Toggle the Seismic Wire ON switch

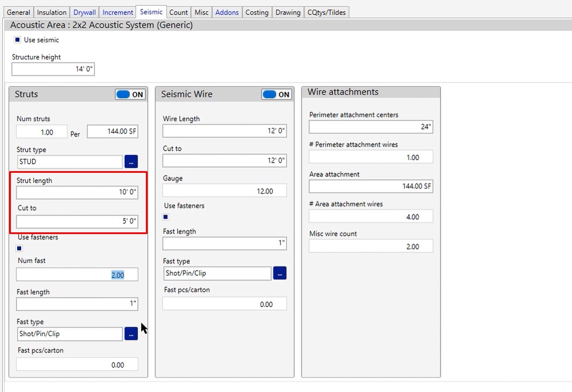pyautogui.click(x=277, y=94)
